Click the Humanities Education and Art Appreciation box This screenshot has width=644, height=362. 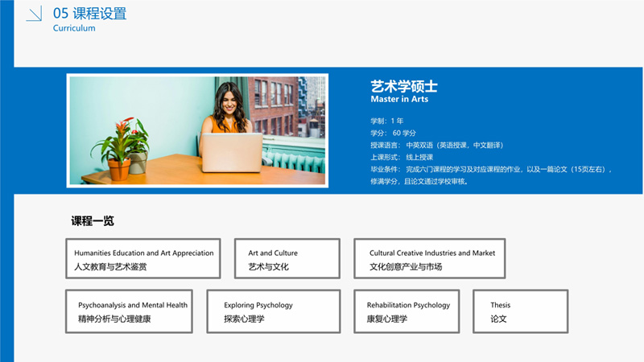(143, 259)
